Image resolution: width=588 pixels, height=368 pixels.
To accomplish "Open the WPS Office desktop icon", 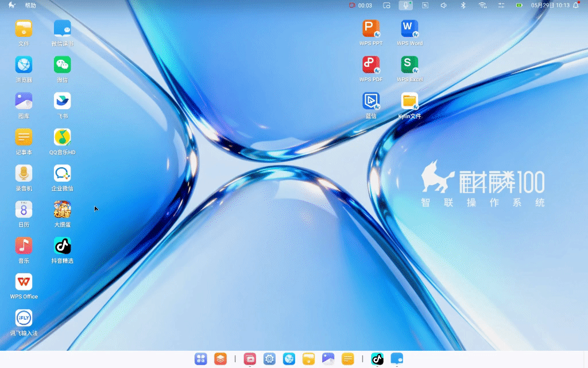I will [24, 282].
